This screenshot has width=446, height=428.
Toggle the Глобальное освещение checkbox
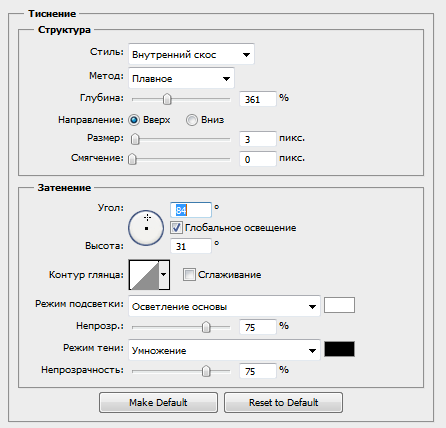pyautogui.click(x=176, y=228)
